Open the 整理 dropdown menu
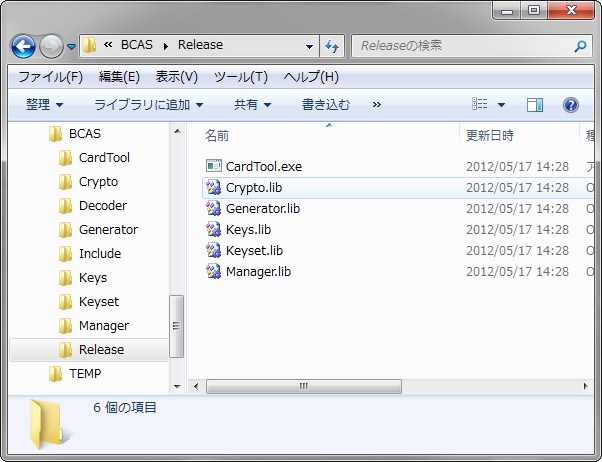The width and height of the screenshot is (602, 462). 44,104
